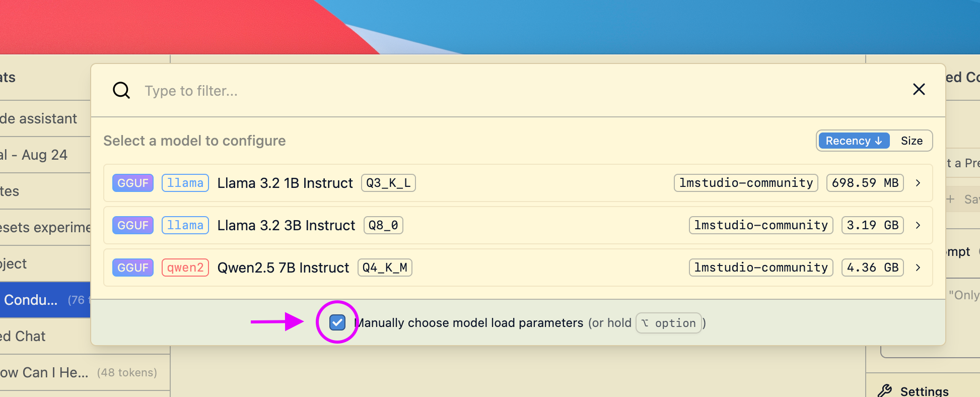Close the model selector dialog

click(919, 89)
